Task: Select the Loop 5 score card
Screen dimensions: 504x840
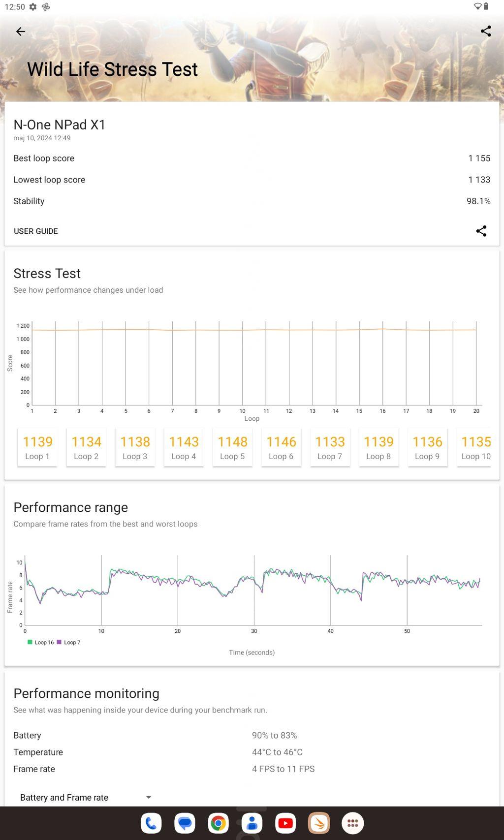Action: click(232, 447)
